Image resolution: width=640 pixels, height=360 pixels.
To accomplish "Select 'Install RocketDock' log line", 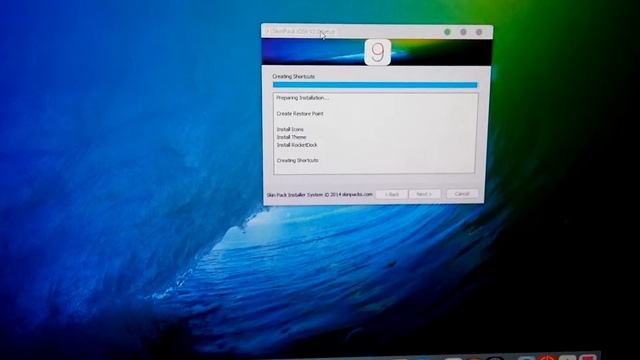I will click(297, 145).
